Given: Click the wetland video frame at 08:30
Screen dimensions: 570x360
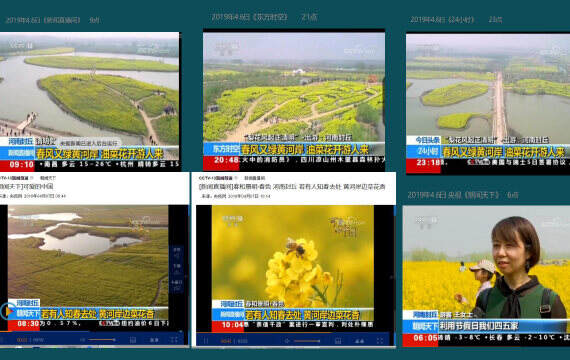Looking at the screenshot, I should pyautogui.click(x=88, y=268).
